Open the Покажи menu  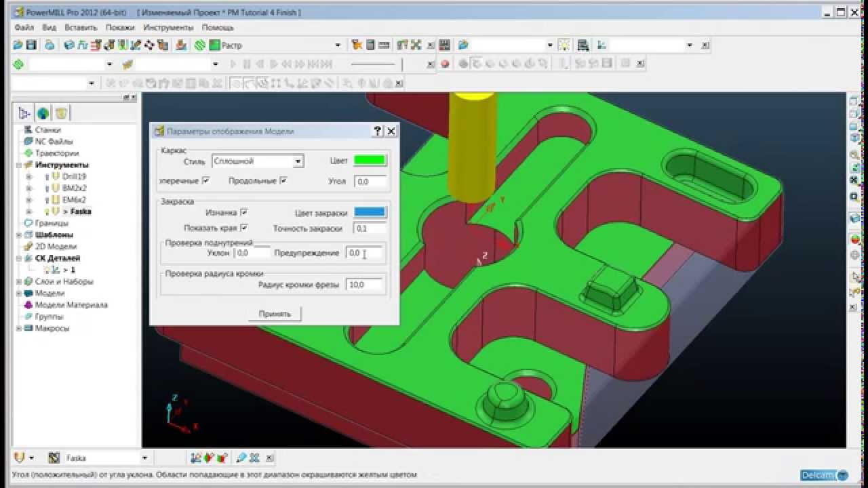(120, 28)
